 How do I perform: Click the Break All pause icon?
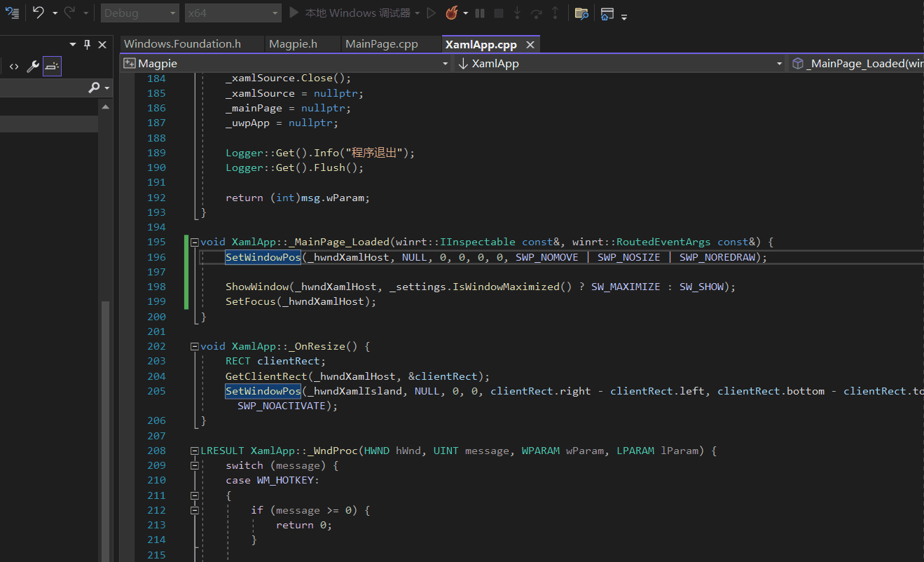tap(480, 13)
